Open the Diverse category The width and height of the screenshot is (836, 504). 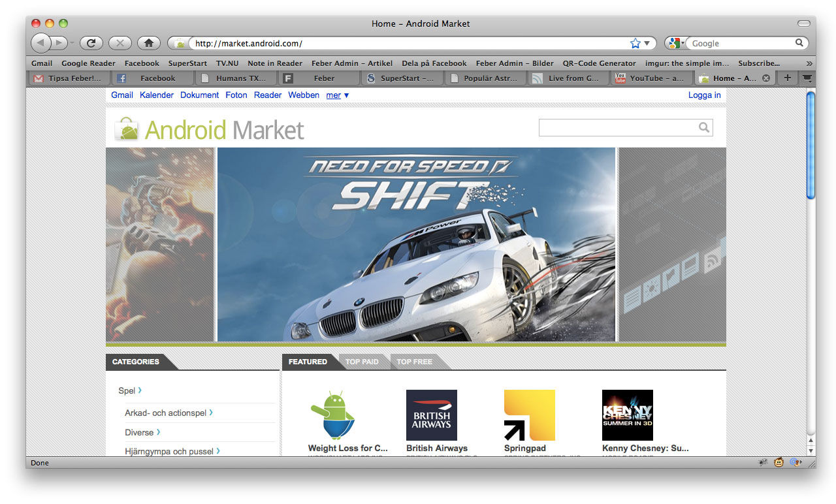142,432
